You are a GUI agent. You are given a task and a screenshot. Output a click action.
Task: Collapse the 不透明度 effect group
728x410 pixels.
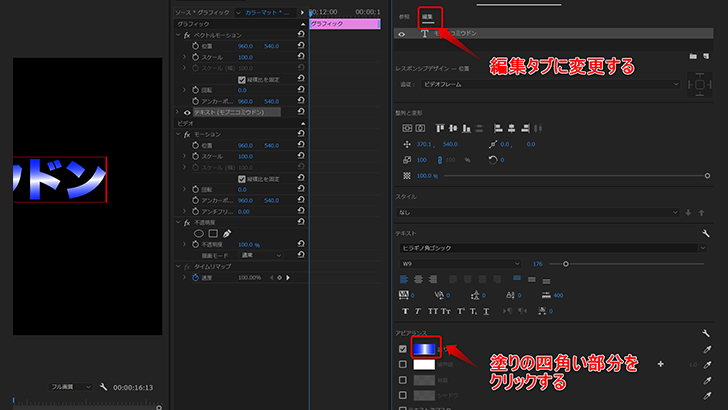coord(178,222)
